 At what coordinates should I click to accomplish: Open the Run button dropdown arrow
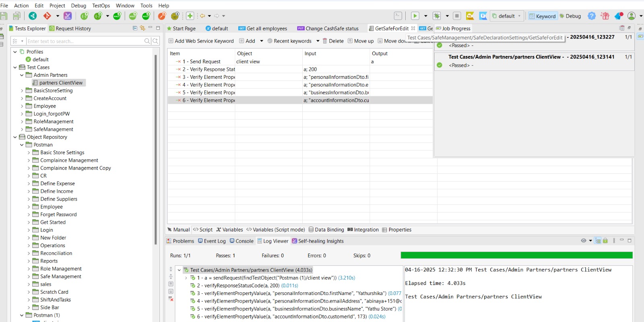click(425, 16)
